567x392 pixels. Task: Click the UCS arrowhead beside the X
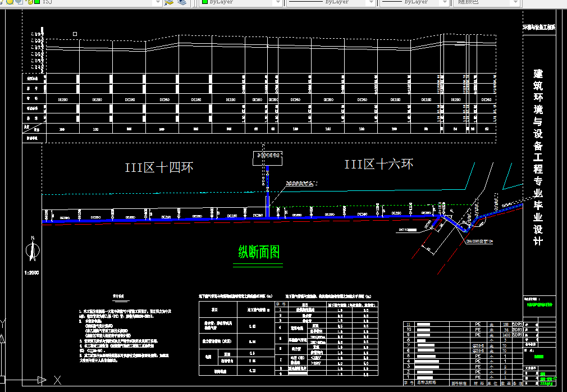(42, 380)
